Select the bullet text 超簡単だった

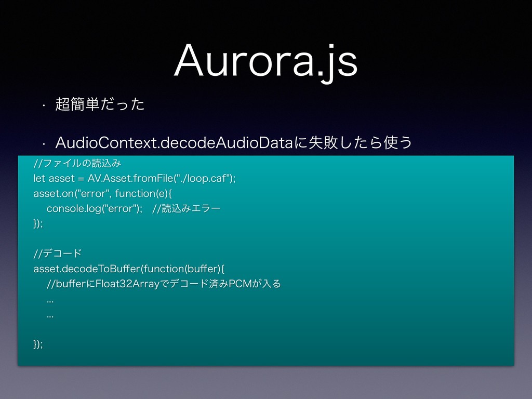(100, 104)
